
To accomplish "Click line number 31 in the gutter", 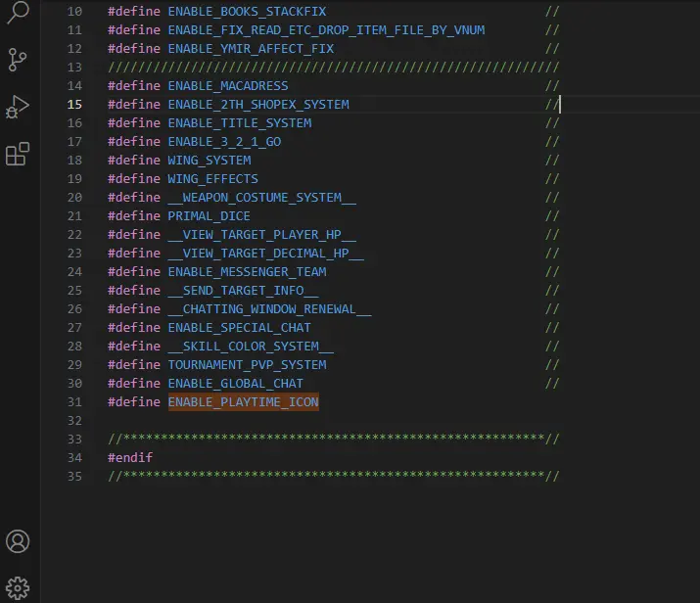I will pyautogui.click(x=75, y=402).
